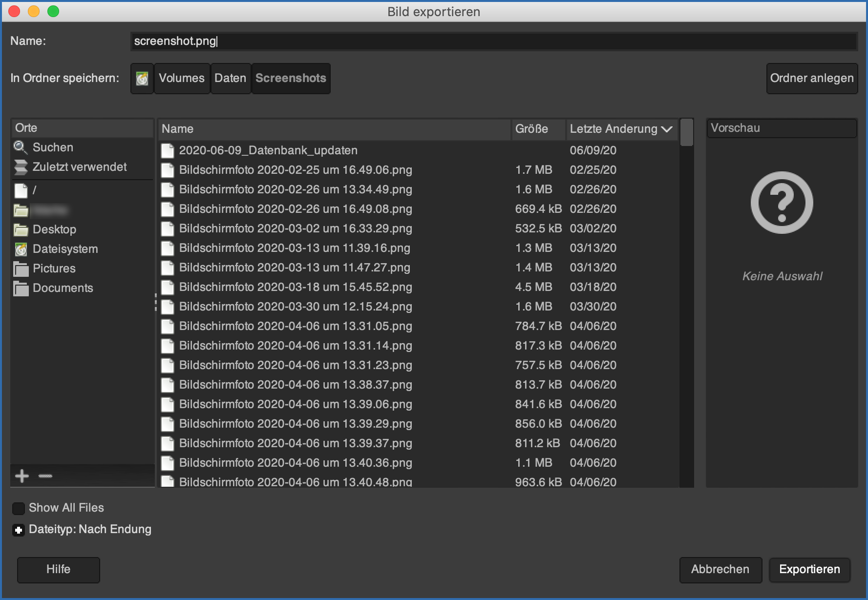This screenshot has width=868, height=600.
Task: Click the Suchen magnifier icon
Action: pyautogui.click(x=21, y=147)
